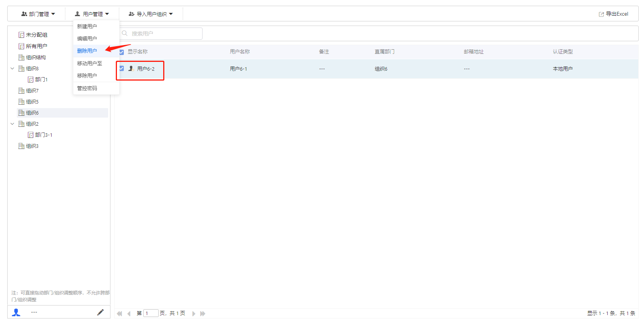This screenshot has height=325, width=644.
Task: Click the 导入用户组织 import icon
Action: 131,14
